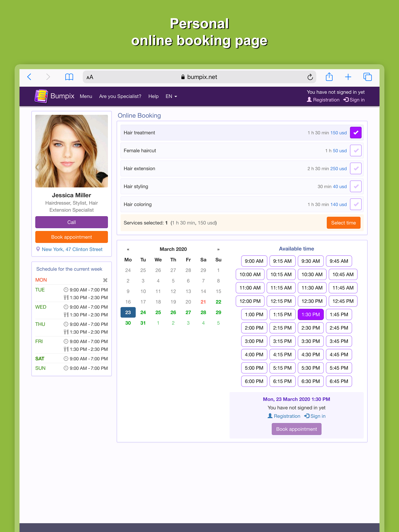The height and width of the screenshot is (532, 399).
Task: Open the Menu item in the navigation bar
Action: pos(86,96)
